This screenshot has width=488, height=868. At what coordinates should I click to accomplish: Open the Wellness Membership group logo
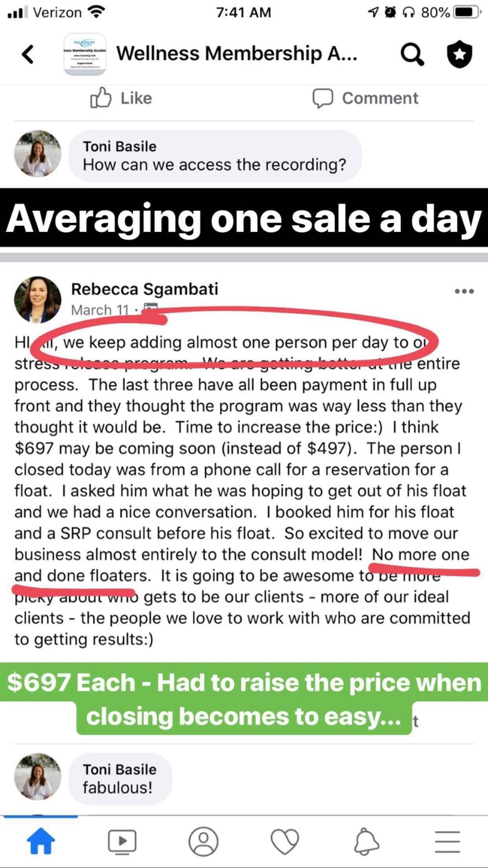[85, 54]
